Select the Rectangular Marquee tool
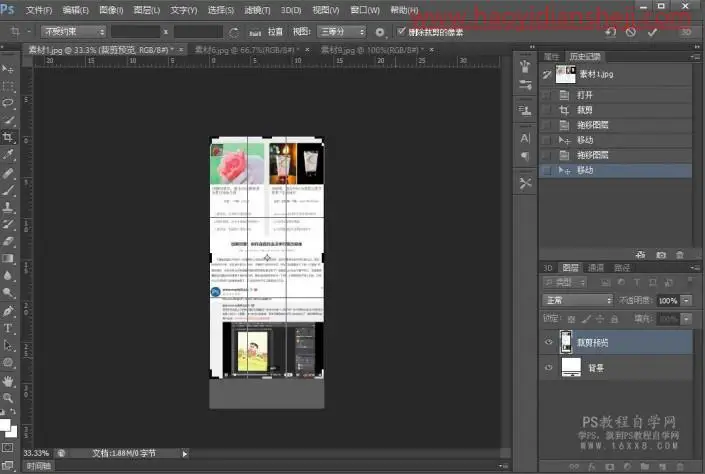This screenshot has width=705, height=474. [8, 86]
